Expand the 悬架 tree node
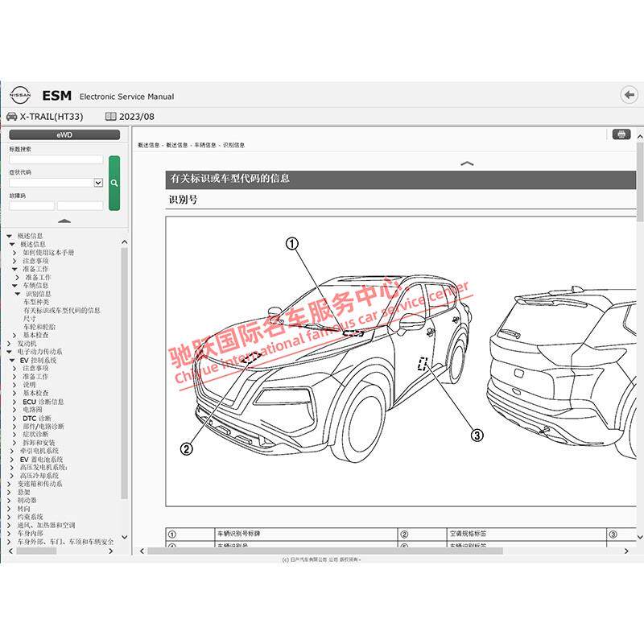644x644 pixels. [x=9, y=492]
